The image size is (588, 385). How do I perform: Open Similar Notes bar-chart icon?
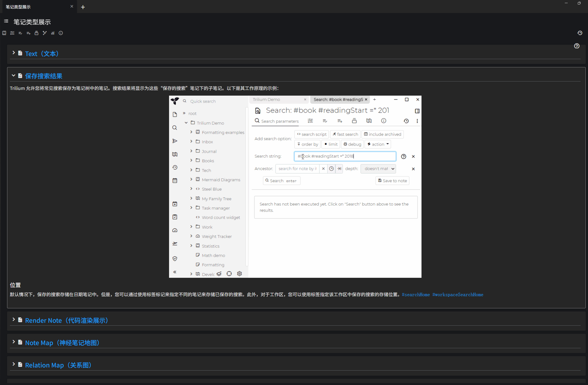pyautogui.click(x=53, y=33)
